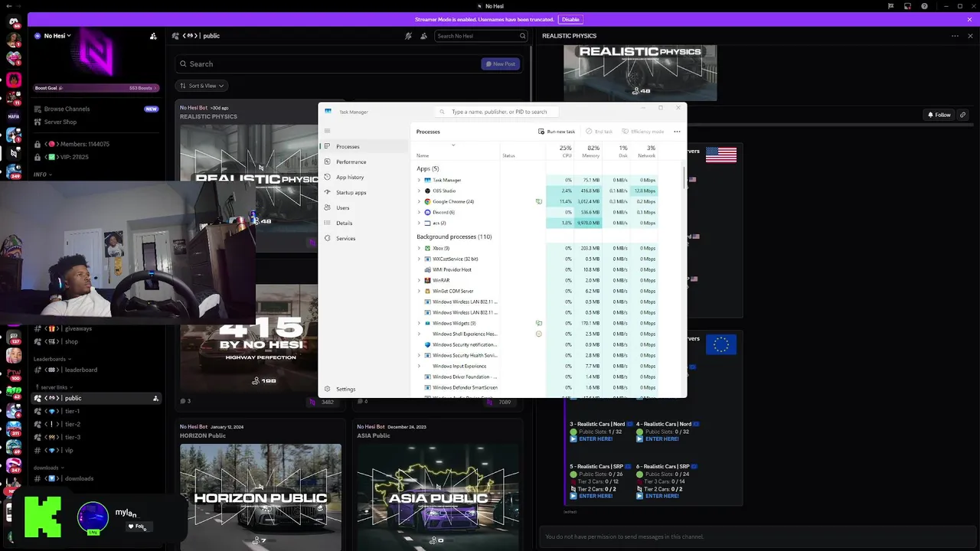Open the leaderboard channel
Viewport: 980px width, 551px height.
pyautogui.click(x=96, y=370)
